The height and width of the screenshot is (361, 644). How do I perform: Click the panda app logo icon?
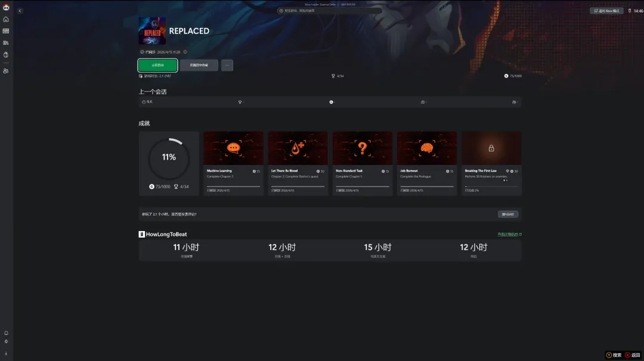tap(6, 7)
